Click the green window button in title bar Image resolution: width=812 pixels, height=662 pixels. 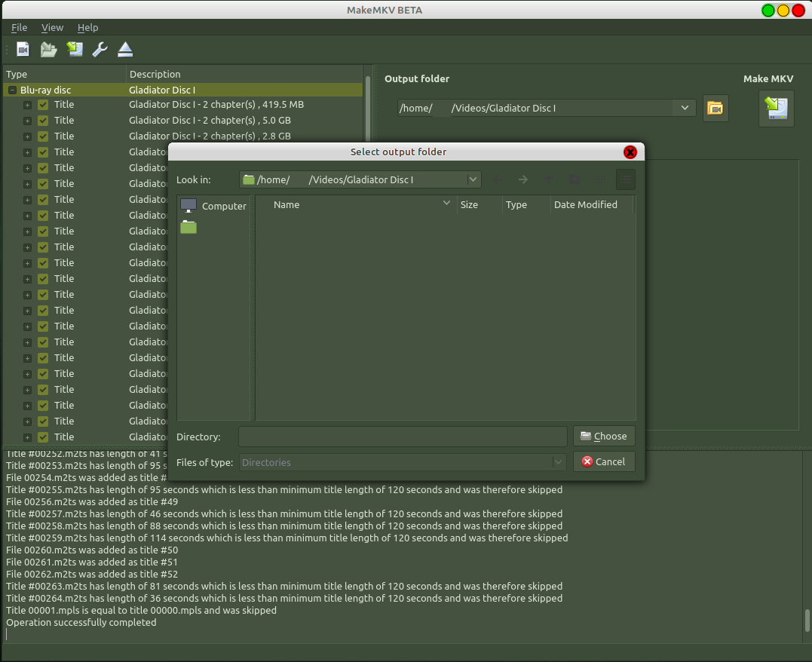click(x=768, y=11)
